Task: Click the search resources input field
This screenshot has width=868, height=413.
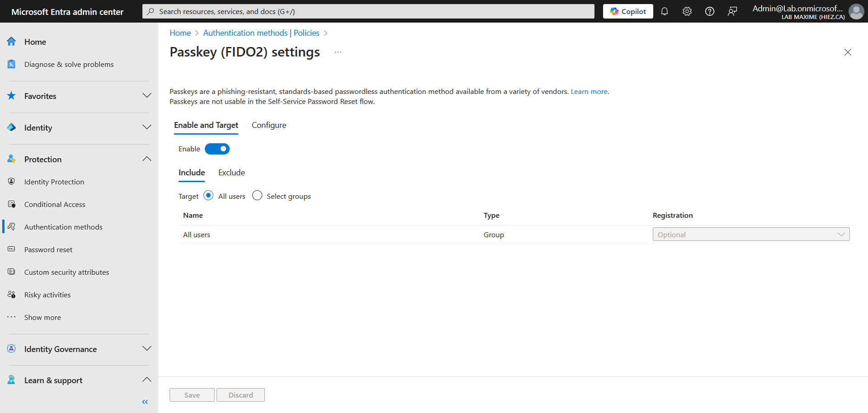Action: click(x=368, y=11)
